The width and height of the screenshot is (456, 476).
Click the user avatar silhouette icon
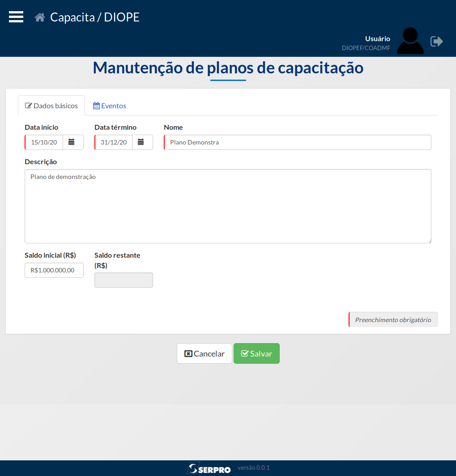[409, 40]
